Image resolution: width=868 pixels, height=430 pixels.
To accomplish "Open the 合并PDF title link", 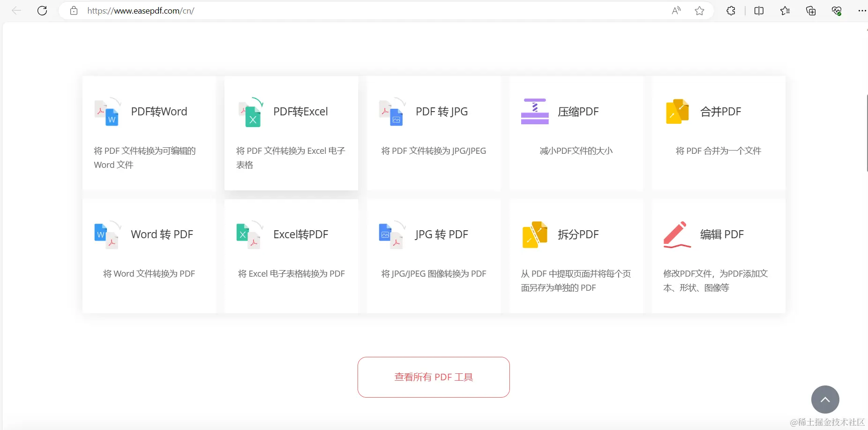I will point(721,112).
